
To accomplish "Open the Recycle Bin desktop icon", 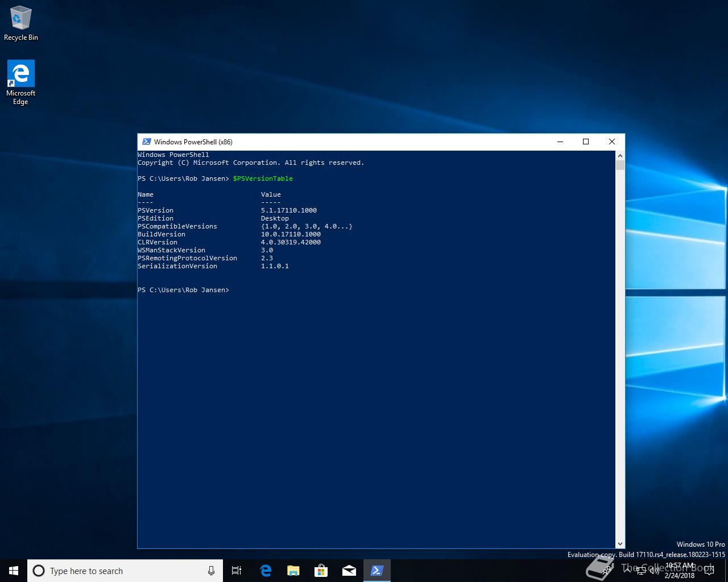I will (x=21, y=24).
